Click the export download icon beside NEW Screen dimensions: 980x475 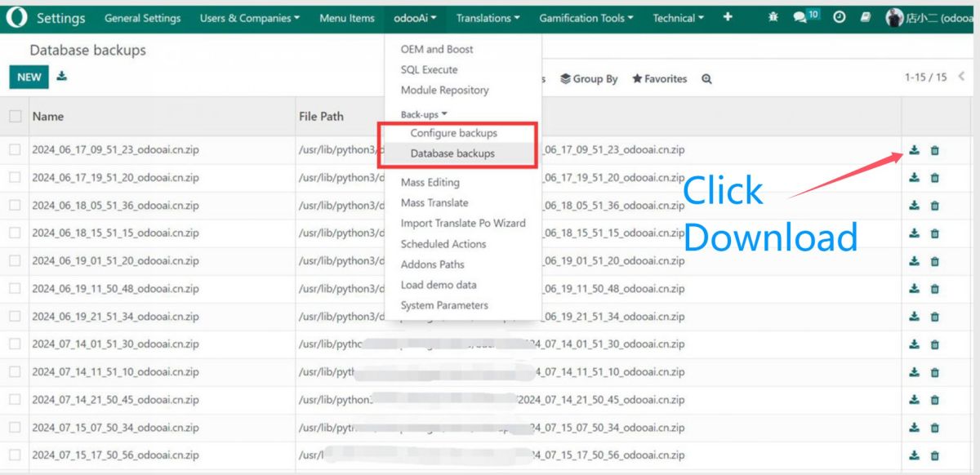(62, 77)
